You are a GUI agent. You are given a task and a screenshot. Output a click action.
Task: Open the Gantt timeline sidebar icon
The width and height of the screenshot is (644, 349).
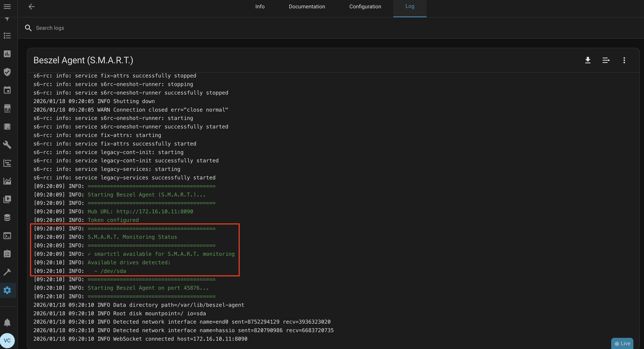7,163
